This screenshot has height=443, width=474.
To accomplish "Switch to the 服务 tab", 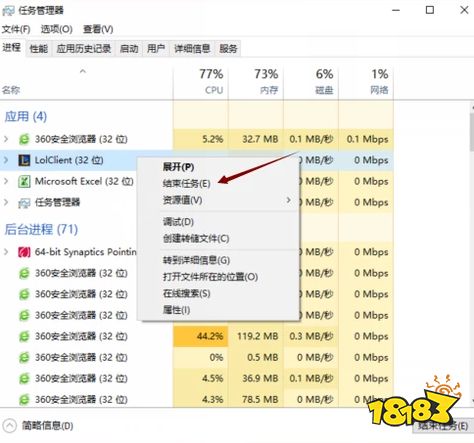I will (228, 49).
